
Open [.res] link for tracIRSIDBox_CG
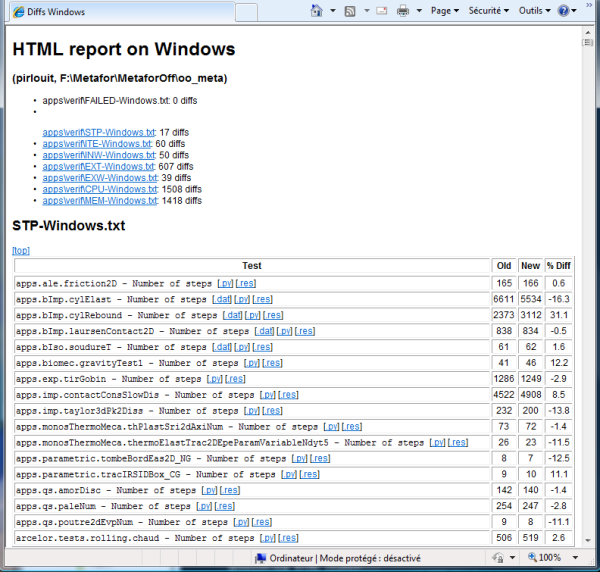pos(310,474)
